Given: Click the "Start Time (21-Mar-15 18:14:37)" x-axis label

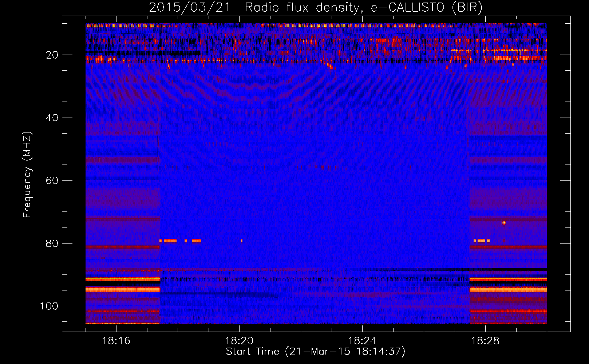Looking at the screenshot, I should tap(316, 352).
